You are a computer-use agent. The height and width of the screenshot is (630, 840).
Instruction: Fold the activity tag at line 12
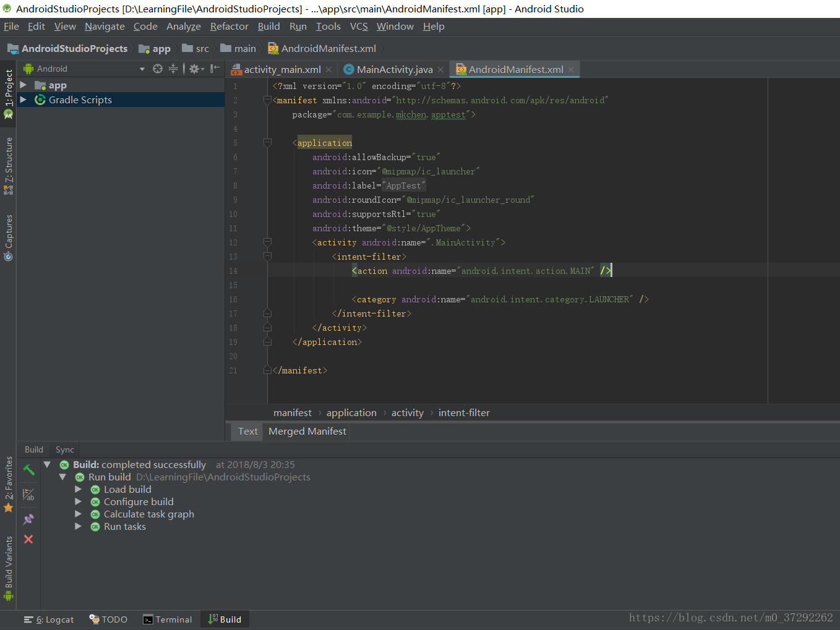point(267,242)
